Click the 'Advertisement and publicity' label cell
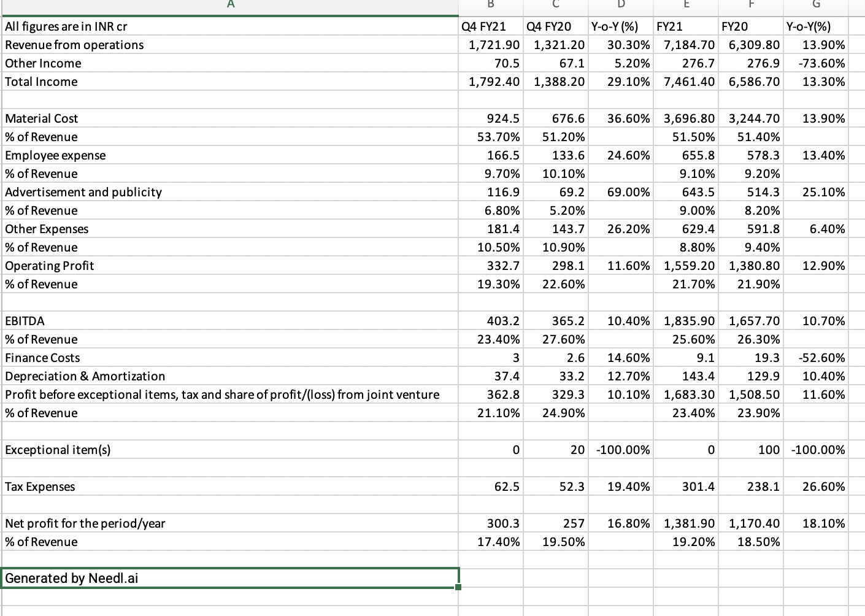This screenshot has height=616, width=865. pos(229,192)
